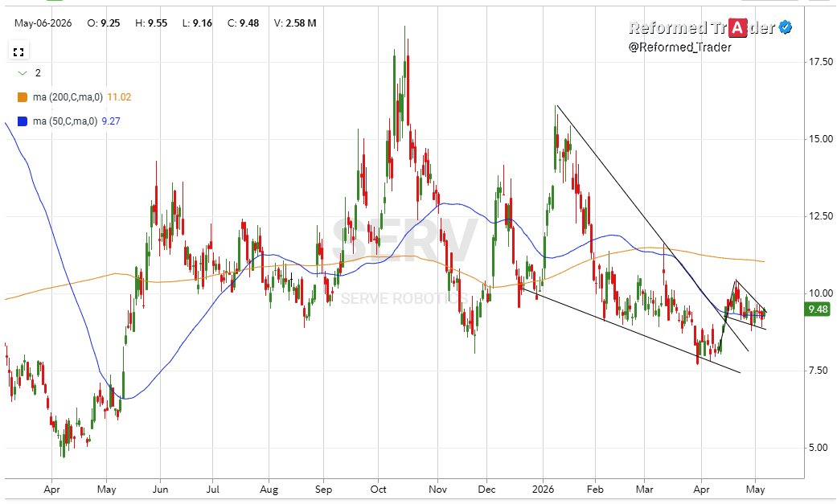Click the SERV watermark on chart
Viewport: 837px width, 504px height.
click(x=404, y=240)
